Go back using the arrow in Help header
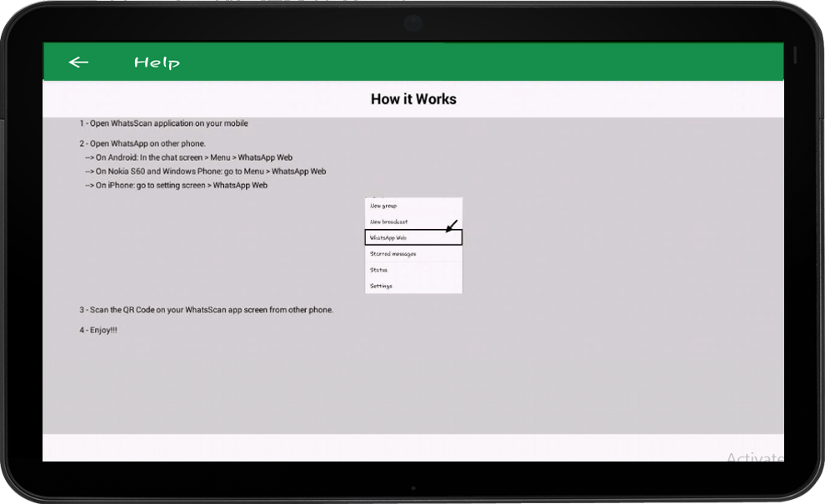Screen dimensions: 825x504 pos(78,62)
